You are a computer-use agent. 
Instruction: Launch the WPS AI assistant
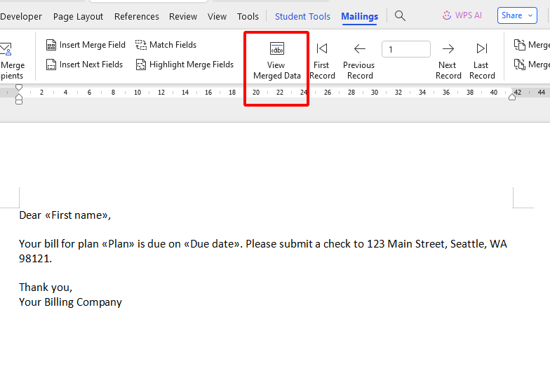462,15
